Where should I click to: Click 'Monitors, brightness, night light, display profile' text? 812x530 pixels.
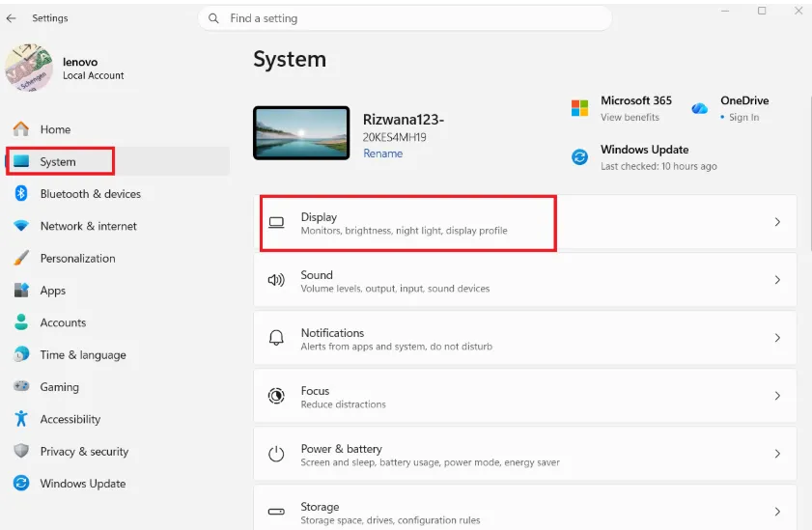click(404, 231)
